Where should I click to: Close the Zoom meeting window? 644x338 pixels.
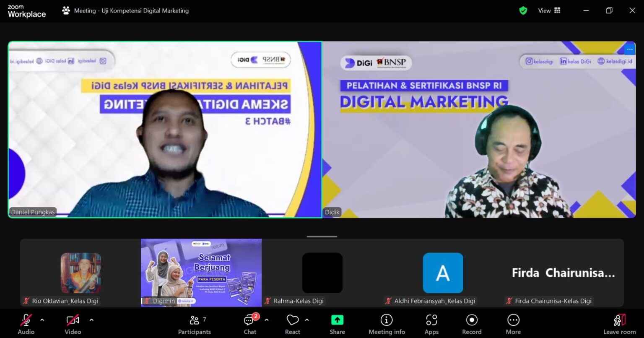pos(632,10)
